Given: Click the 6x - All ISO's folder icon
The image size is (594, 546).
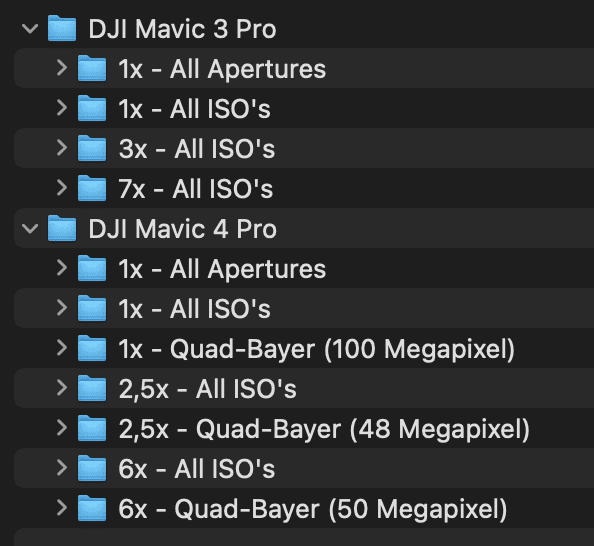Looking at the screenshot, I should pos(92,468).
